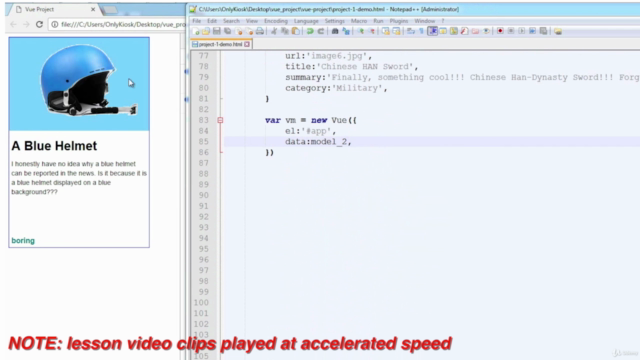The width and height of the screenshot is (640, 360).
Task: Click the Cut scissors icon
Action: [x=274, y=31]
